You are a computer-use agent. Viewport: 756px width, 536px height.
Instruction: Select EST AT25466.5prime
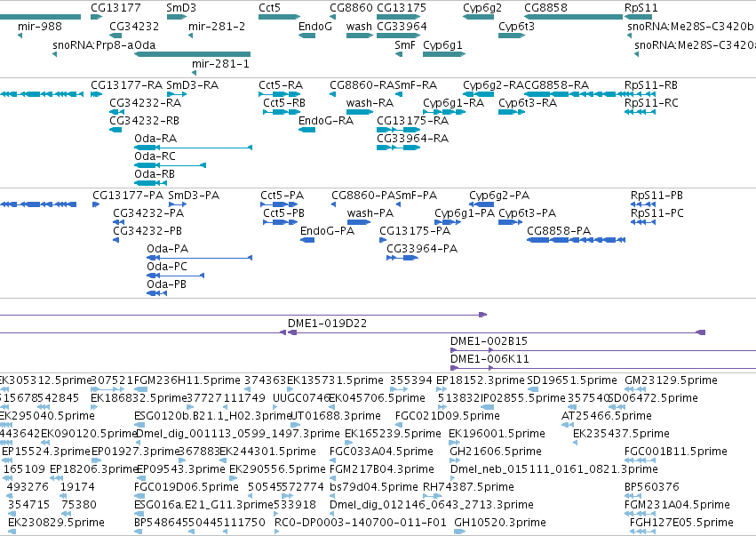point(607,416)
